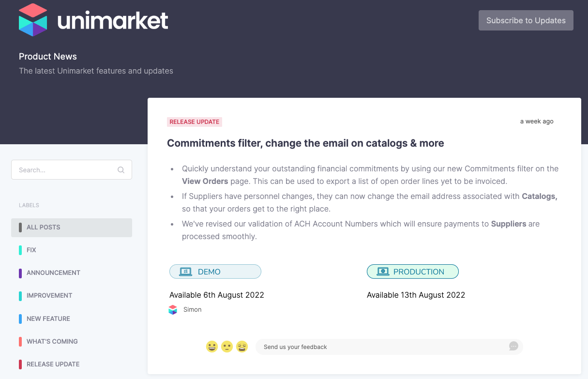
Task: Click the Unimarket cube logo
Action: [33, 20]
